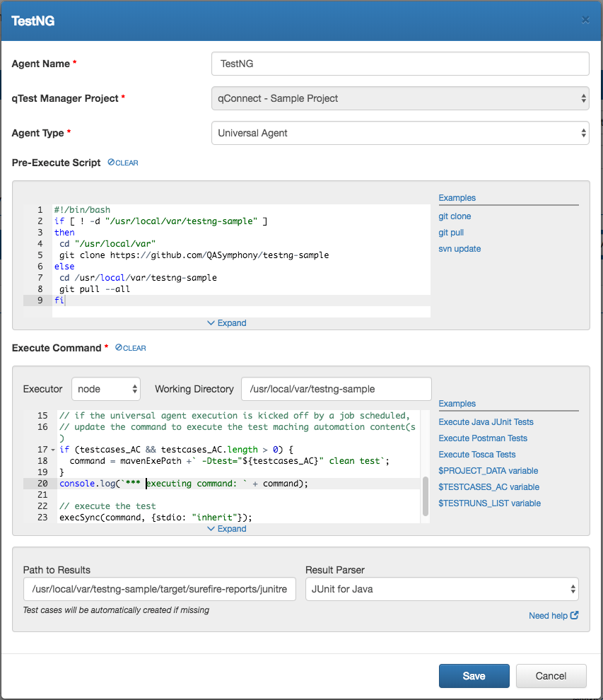Choose an Executor from the node dropdown
This screenshot has width=603, height=700.
(106, 388)
